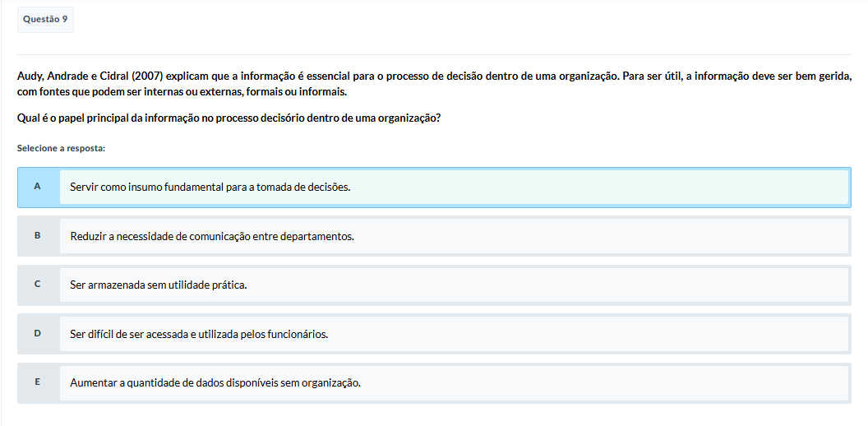Select answer option E letter badge
868x426 pixels.
(x=38, y=382)
